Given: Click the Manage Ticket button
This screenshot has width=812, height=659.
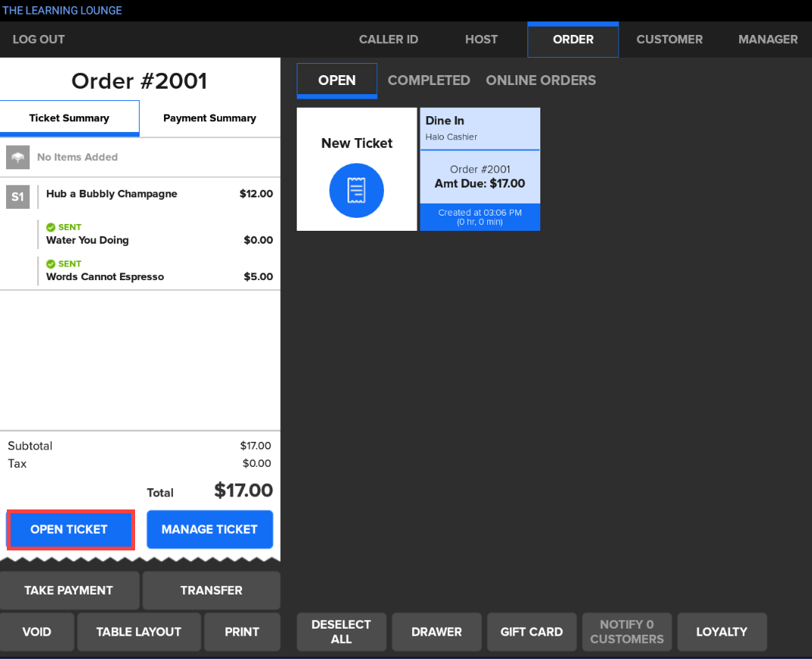Looking at the screenshot, I should pyautogui.click(x=209, y=529).
